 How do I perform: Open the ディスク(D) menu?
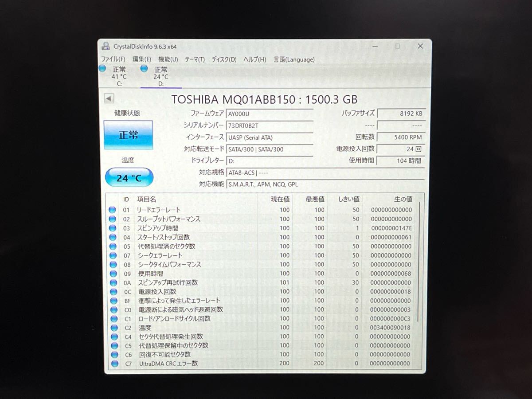tap(224, 59)
